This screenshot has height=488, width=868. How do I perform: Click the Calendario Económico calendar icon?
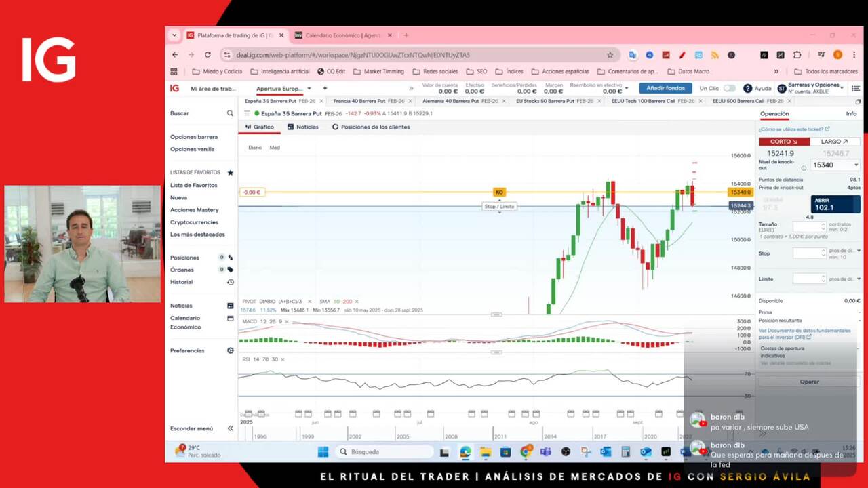(x=231, y=318)
